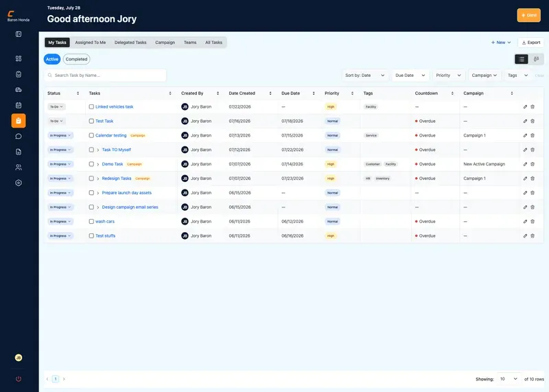Open the chat bubble icon in sidebar
Viewport: 549px width, 392px height.
[x=19, y=136]
